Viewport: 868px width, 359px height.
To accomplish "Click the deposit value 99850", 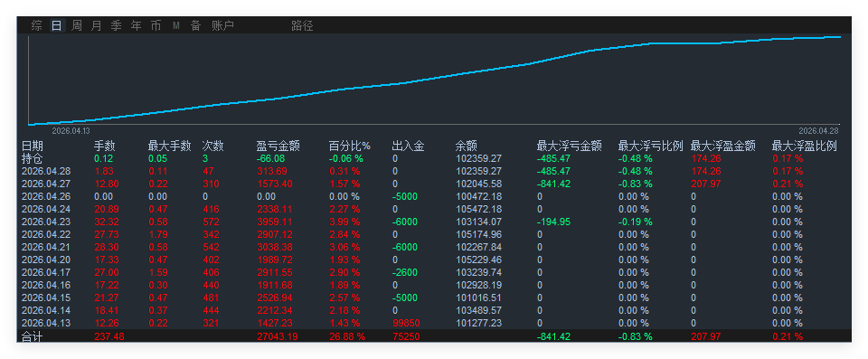I will (x=405, y=323).
